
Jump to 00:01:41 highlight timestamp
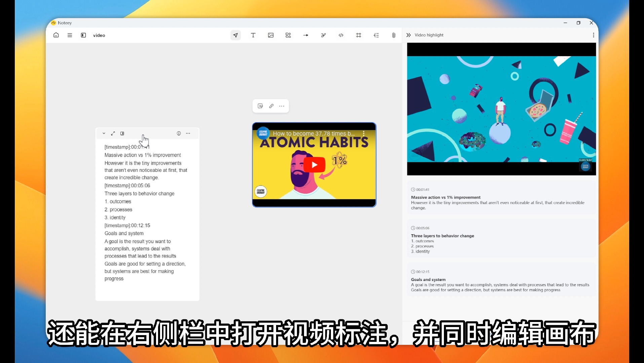pos(420,190)
